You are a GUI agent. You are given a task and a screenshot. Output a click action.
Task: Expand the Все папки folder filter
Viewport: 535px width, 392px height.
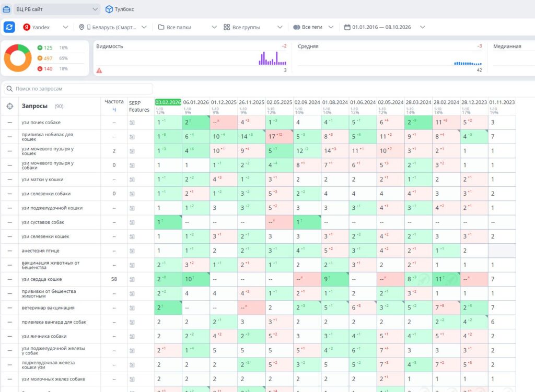tap(187, 27)
